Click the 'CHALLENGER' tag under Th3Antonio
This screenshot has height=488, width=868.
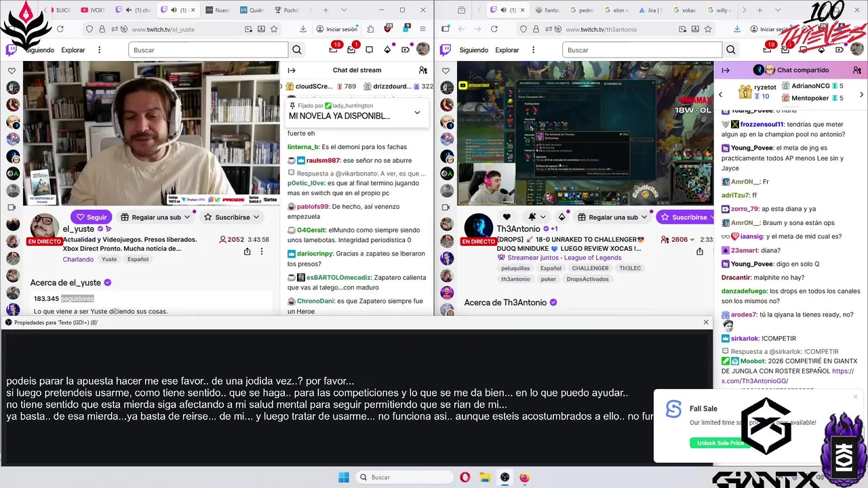(590, 268)
